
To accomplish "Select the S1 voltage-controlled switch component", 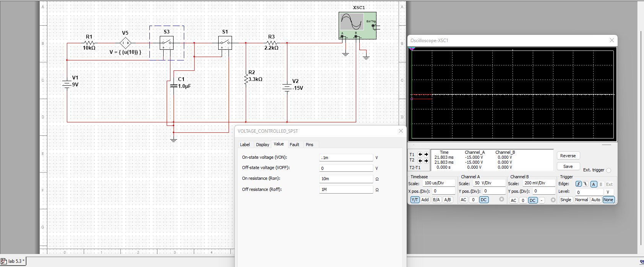I will pyautogui.click(x=225, y=43).
